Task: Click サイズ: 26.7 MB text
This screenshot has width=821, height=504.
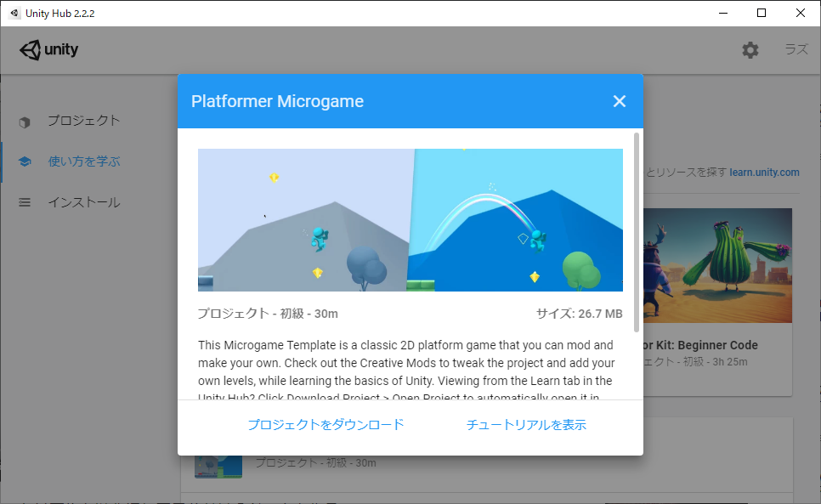Action: (x=579, y=314)
